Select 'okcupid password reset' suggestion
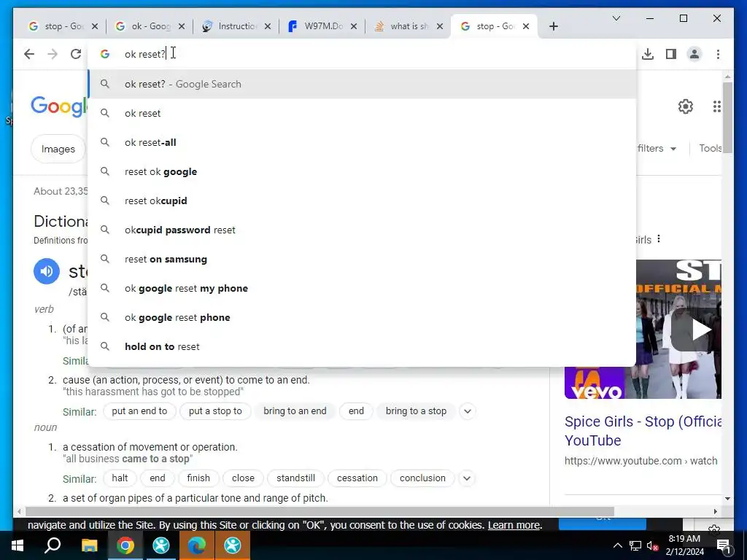The width and height of the screenshot is (747, 560). pos(362,230)
